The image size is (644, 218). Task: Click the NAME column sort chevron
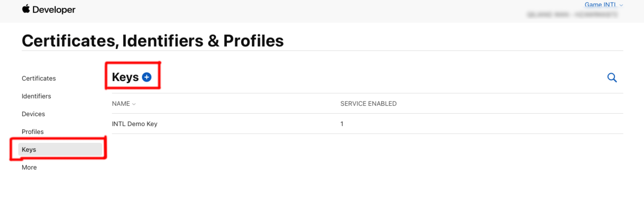click(134, 104)
